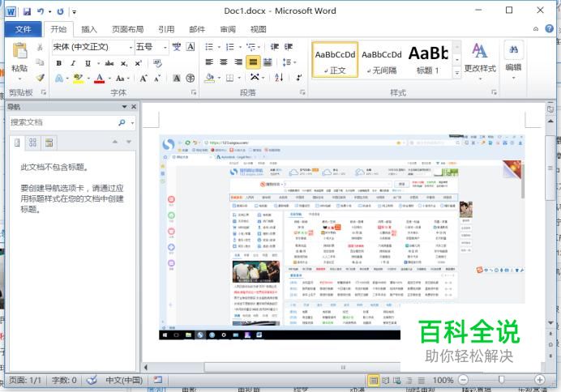
Task: Click the highlighted Justify alignment button
Action: tap(253, 62)
